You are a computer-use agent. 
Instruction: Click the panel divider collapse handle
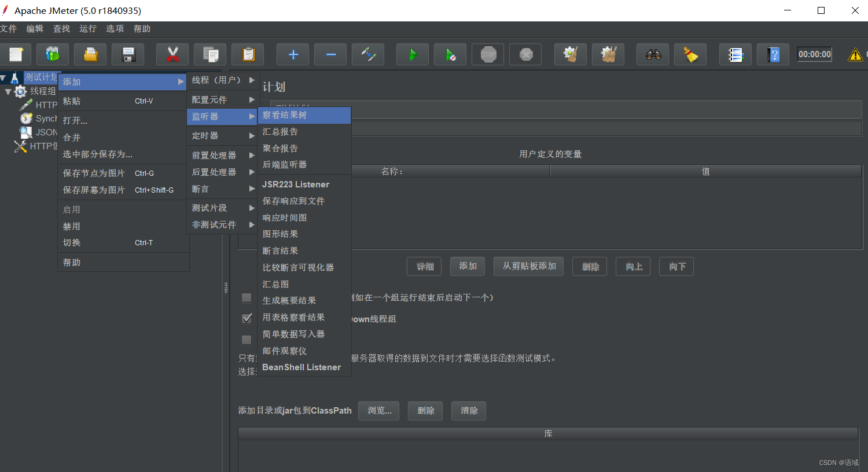(x=226, y=288)
